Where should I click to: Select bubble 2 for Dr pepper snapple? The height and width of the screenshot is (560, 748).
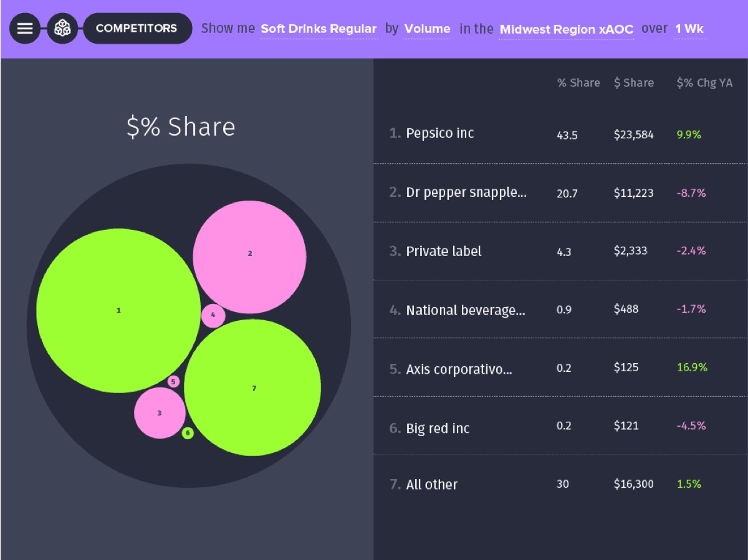pyautogui.click(x=249, y=254)
